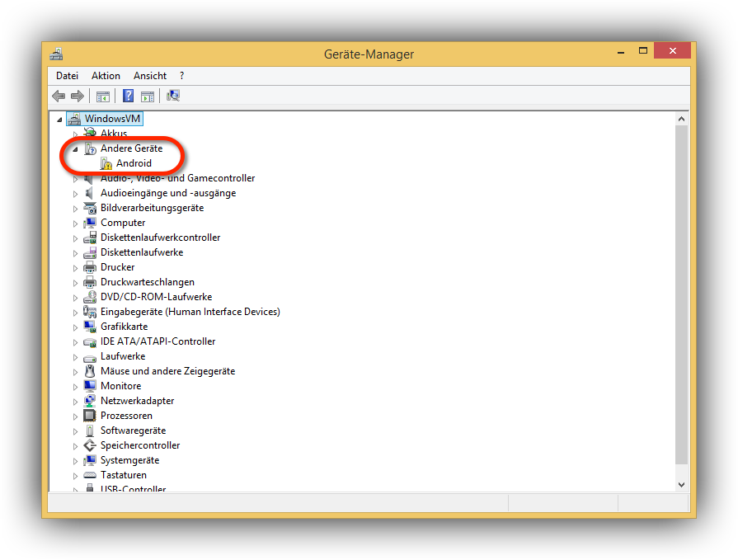
Task: Toggle the console tree toolbar icon
Action: (103, 96)
